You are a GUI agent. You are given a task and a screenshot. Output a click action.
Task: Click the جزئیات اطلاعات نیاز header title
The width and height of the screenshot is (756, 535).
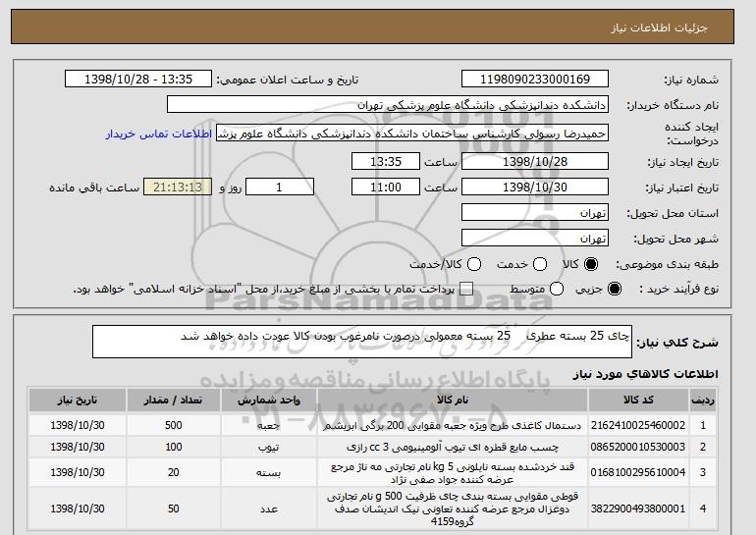(659, 27)
